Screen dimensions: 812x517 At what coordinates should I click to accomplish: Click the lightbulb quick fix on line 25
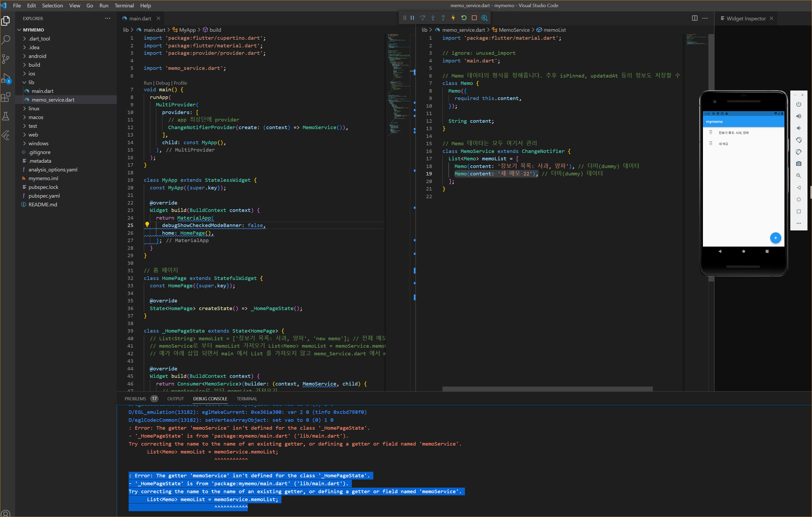coord(147,225)
